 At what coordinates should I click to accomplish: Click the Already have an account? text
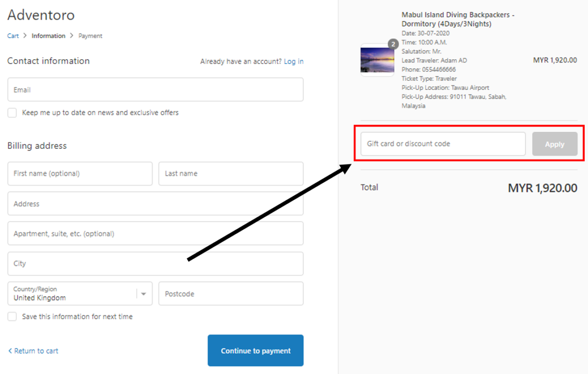241,62
